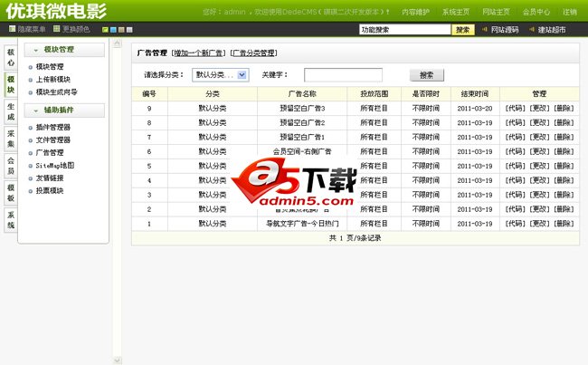This screenshot has height=365, width=588.
Task: Click [更改] for 预留空白广告2
Action: [x=539, y=123]
